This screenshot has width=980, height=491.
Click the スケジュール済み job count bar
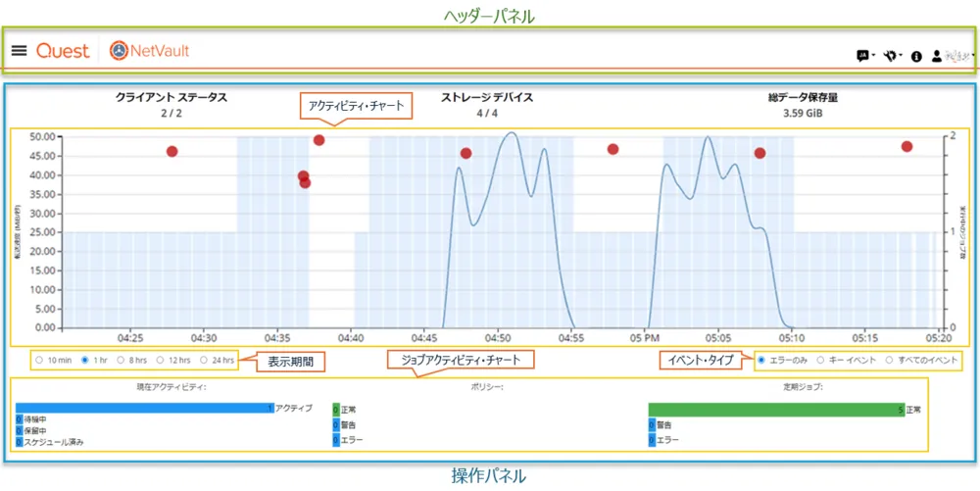point(20,442)
